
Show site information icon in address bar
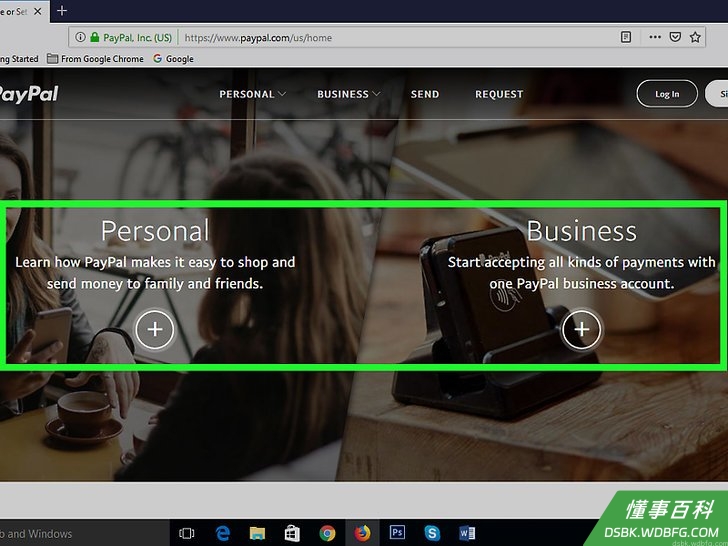80,37
